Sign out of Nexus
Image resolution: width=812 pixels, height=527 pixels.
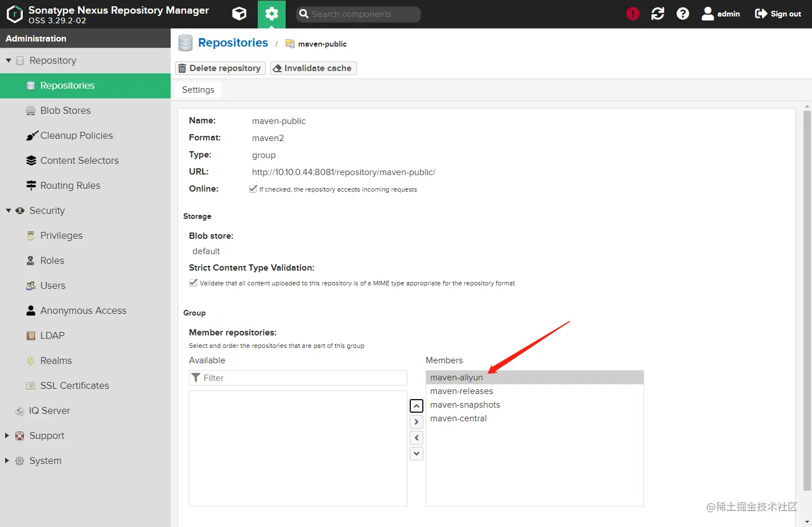(778, 14)
